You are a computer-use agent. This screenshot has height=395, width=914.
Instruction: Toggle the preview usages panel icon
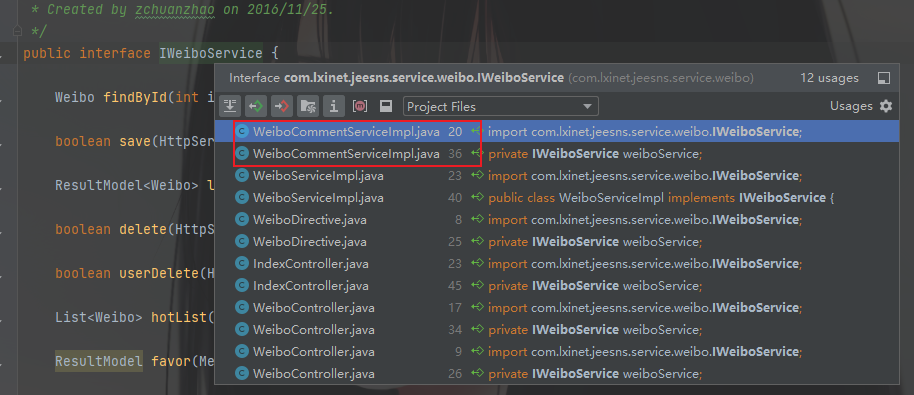pyautogui.click(x=385, y=106)
